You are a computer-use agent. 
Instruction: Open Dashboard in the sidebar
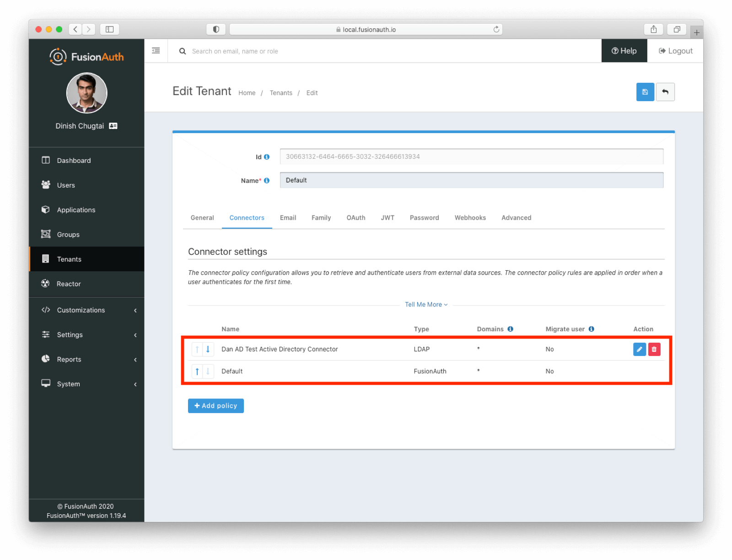86,161
